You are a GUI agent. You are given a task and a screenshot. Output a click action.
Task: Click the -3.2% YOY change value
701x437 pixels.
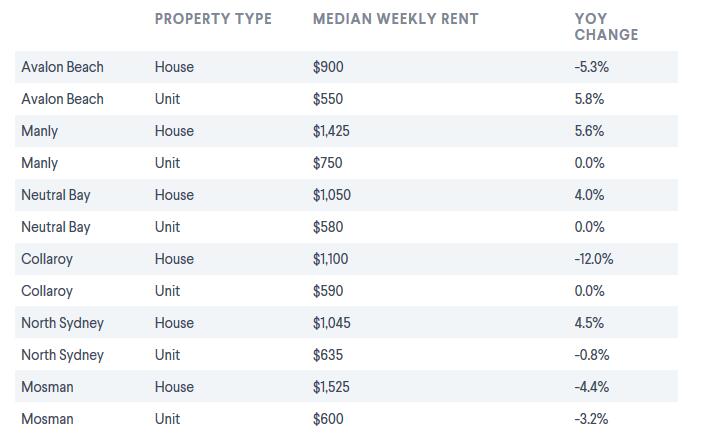coord(591,419)
